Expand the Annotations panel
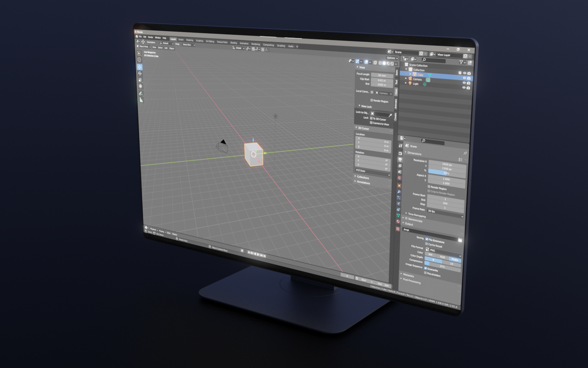Image resolution: width=588 pixels, height=368 pixels. (x=363, y=182)
